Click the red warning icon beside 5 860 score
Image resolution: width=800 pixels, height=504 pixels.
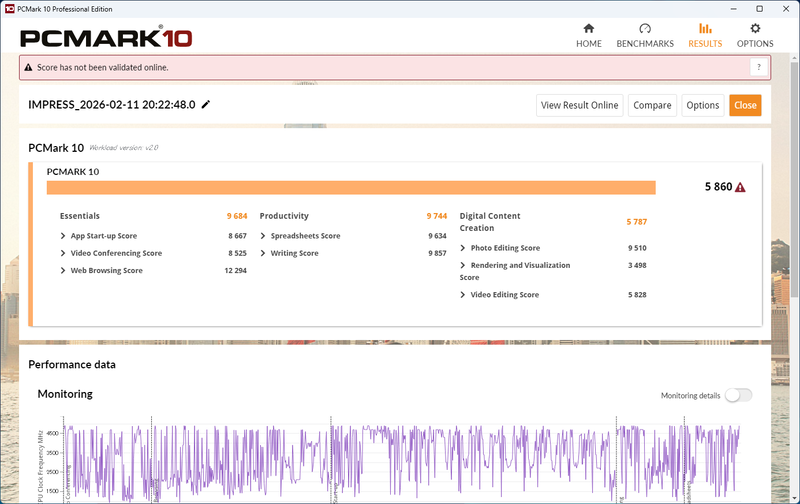[740, 187]
